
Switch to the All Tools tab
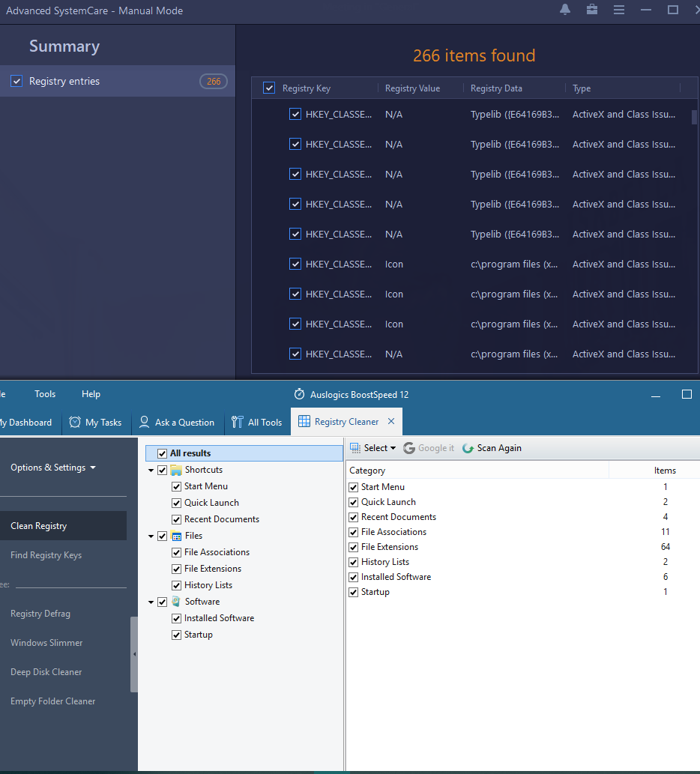257,422
